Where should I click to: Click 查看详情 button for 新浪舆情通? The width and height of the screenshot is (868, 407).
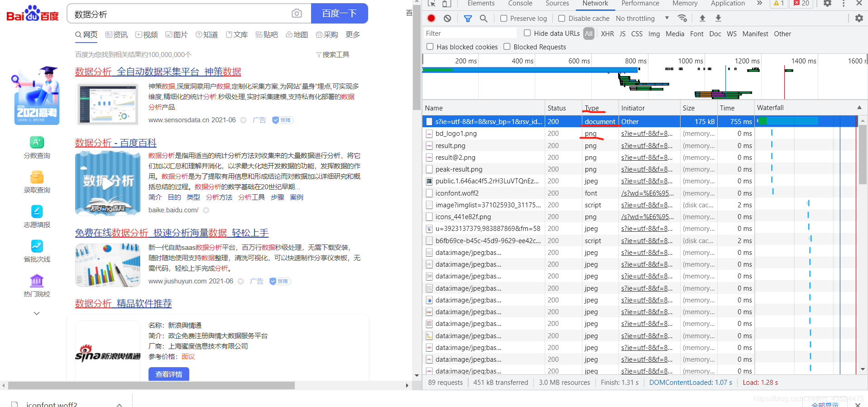pyautogui.click(x=169, y=374)
